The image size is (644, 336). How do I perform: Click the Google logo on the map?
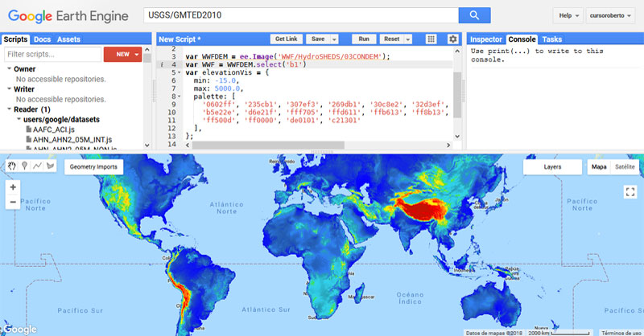tap(19, 329)
